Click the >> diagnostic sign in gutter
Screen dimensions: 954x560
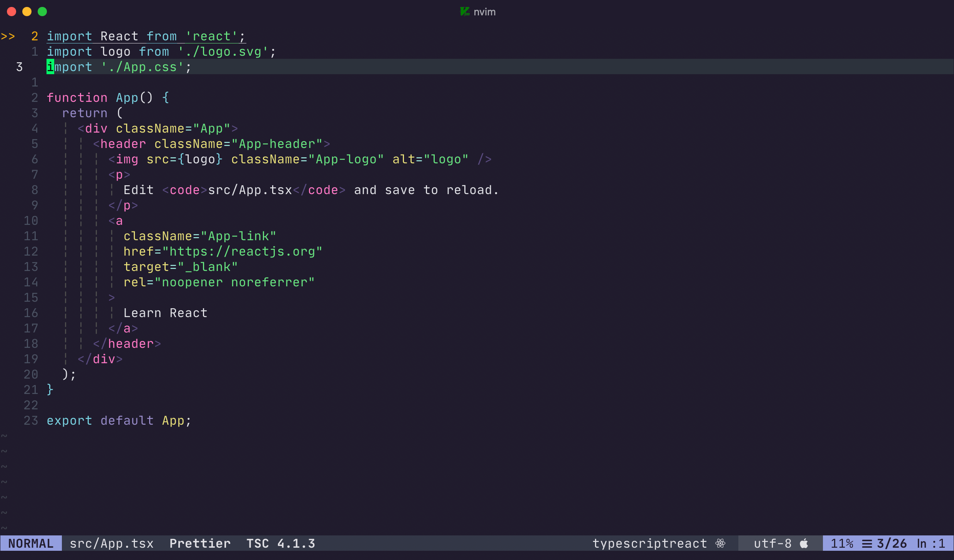coord(8,37)
